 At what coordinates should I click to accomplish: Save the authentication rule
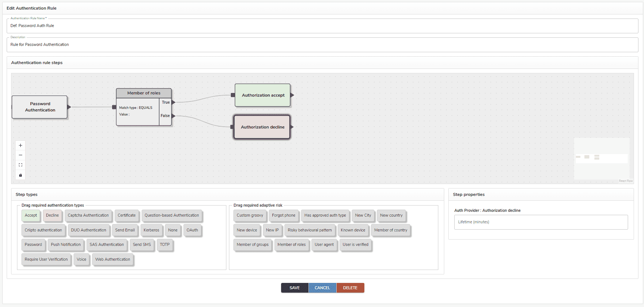(x=294, y=288)
